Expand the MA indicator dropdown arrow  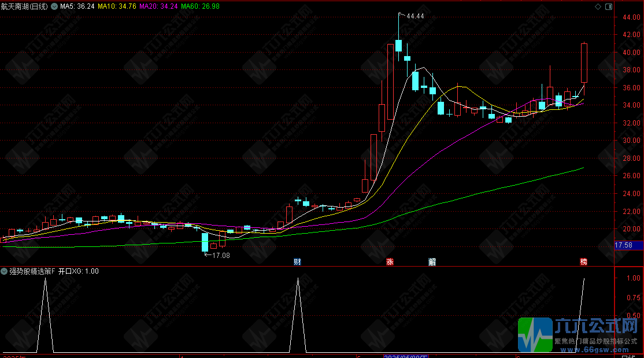coord(55,6)
